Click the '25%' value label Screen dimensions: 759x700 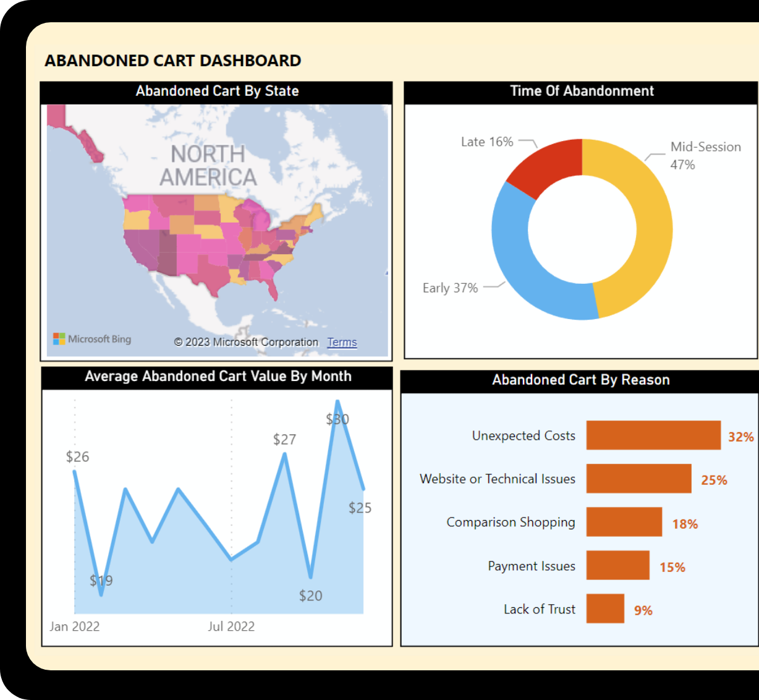[714, 480]
